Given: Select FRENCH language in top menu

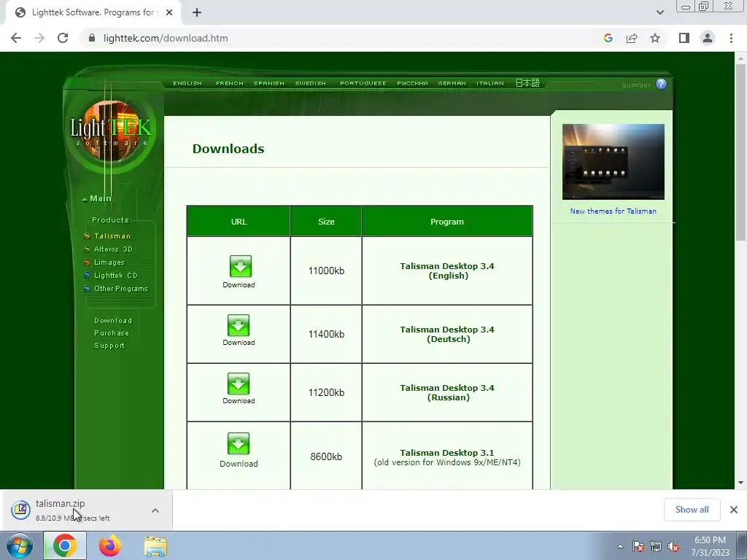Looking at the screenshot, I should click(230, 83).
